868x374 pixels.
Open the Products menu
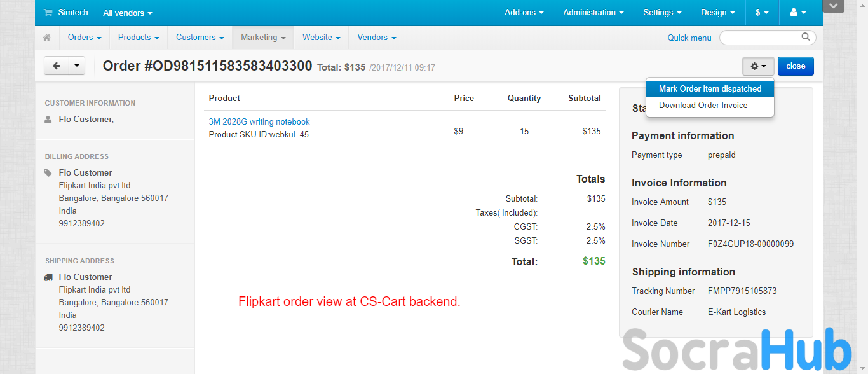139,38
